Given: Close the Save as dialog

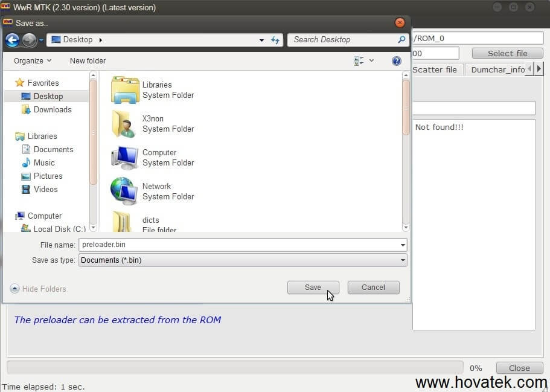Looking at the screenshot, I should point(400,23).
